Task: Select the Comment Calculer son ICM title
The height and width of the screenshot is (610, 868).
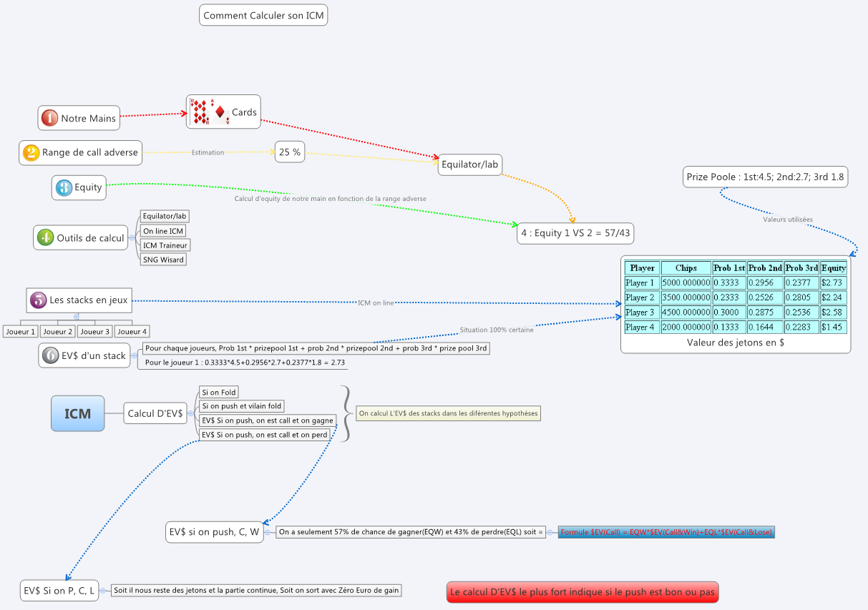Action: coord(263,15)
